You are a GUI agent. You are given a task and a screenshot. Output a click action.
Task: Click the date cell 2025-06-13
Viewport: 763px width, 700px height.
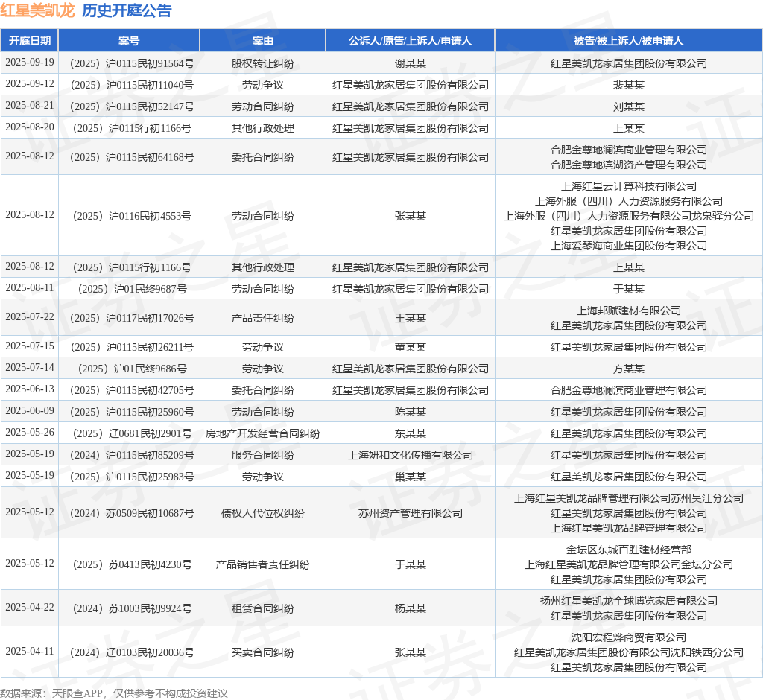(x=30, y=389)
